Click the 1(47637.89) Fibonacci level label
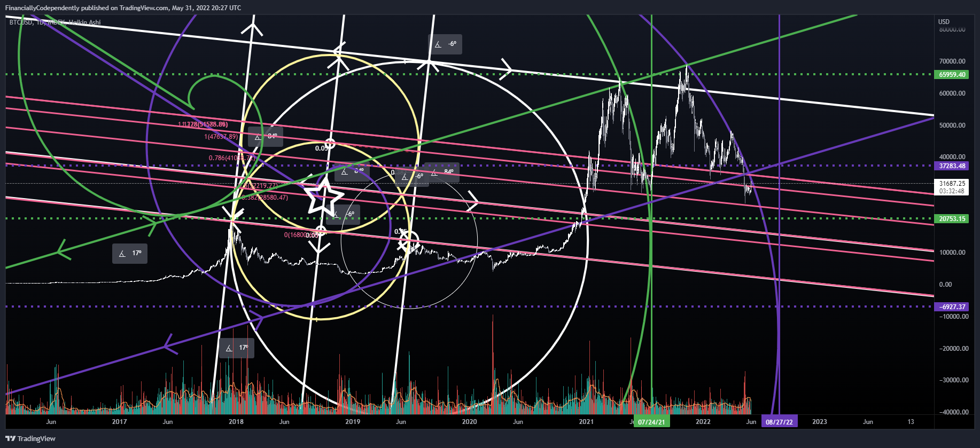980x448 pixels. click(x=221, y=137)
